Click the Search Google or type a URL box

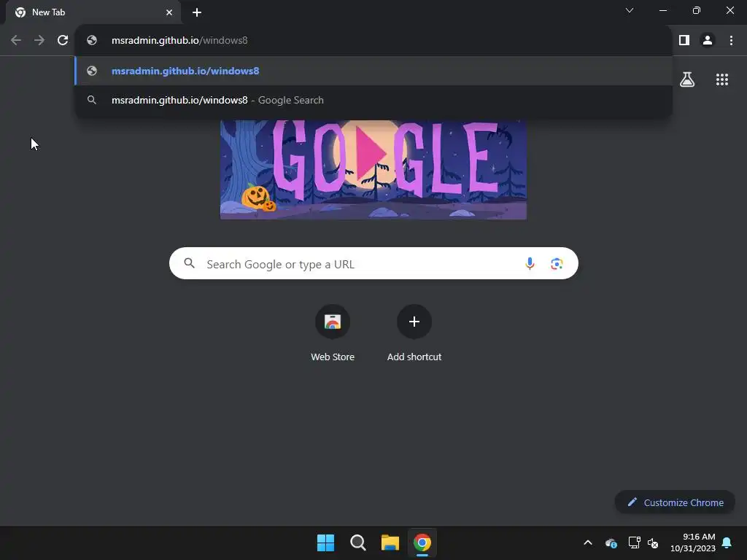tap(373, 263)
